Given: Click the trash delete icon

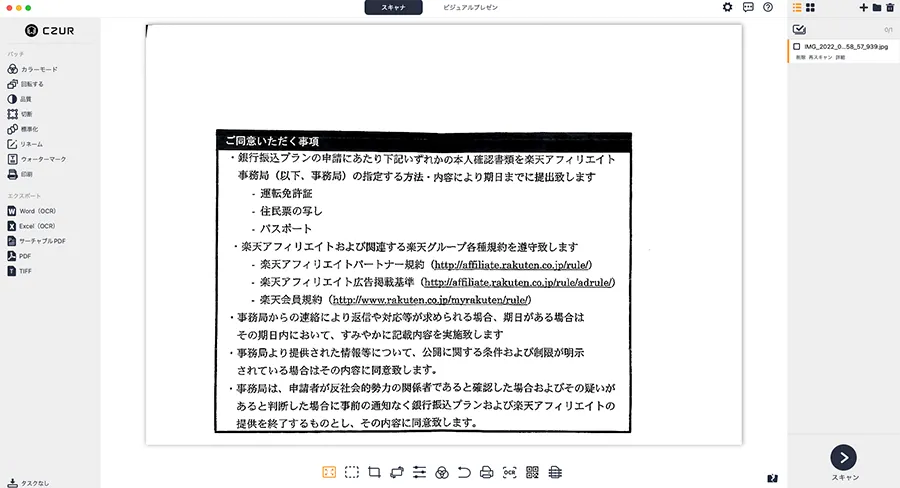Looking at the screenshot, I should (890, 7).
